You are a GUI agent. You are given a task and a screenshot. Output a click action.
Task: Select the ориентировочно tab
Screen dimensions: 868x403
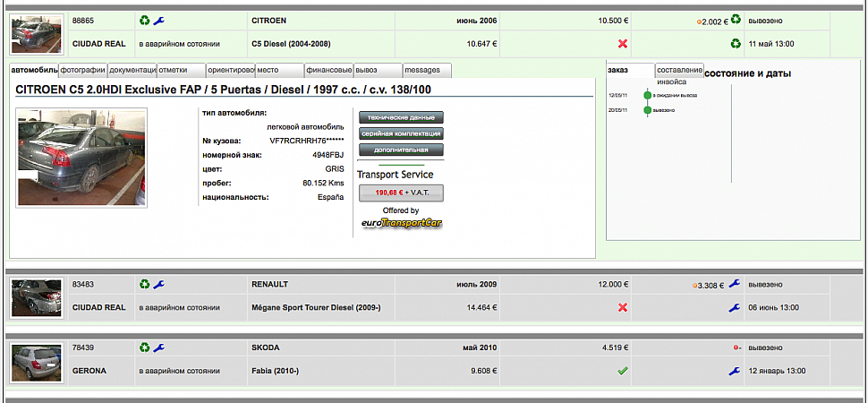[231, 71]
